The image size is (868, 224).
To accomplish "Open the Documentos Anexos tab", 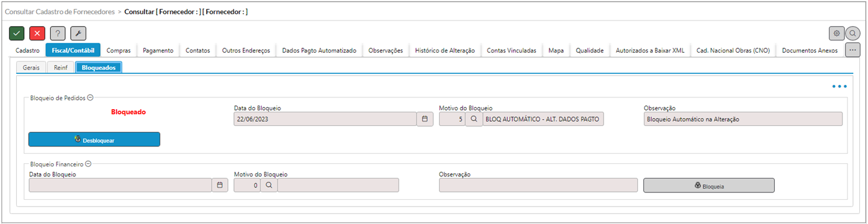I will pyautogui.click(x=810, y=50).
